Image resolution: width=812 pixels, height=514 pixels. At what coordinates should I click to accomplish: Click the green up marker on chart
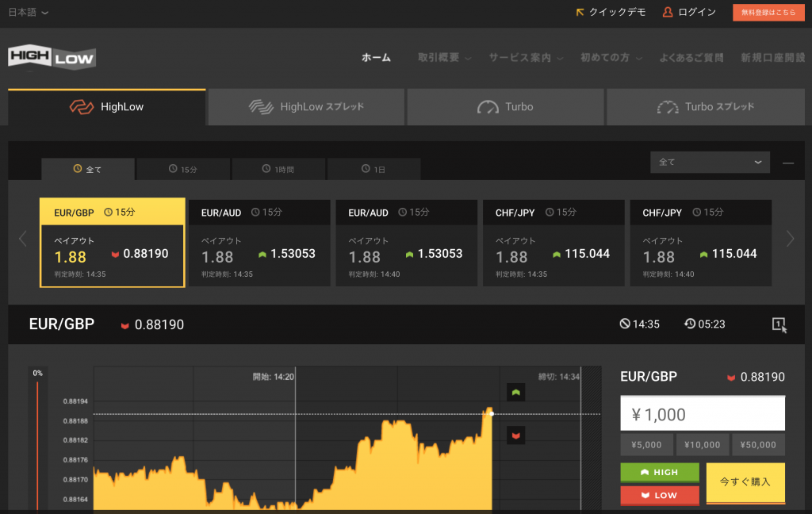(x=515, y=392)
